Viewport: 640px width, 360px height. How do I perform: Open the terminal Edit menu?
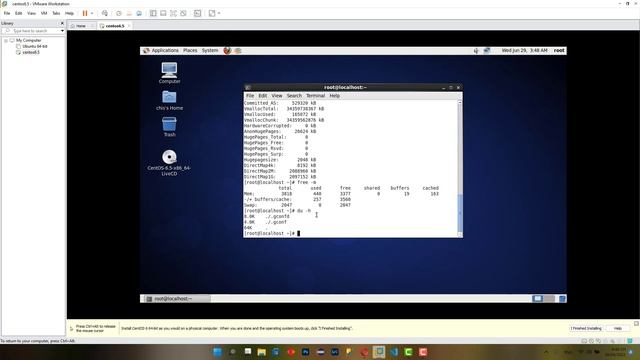(262, 96)
